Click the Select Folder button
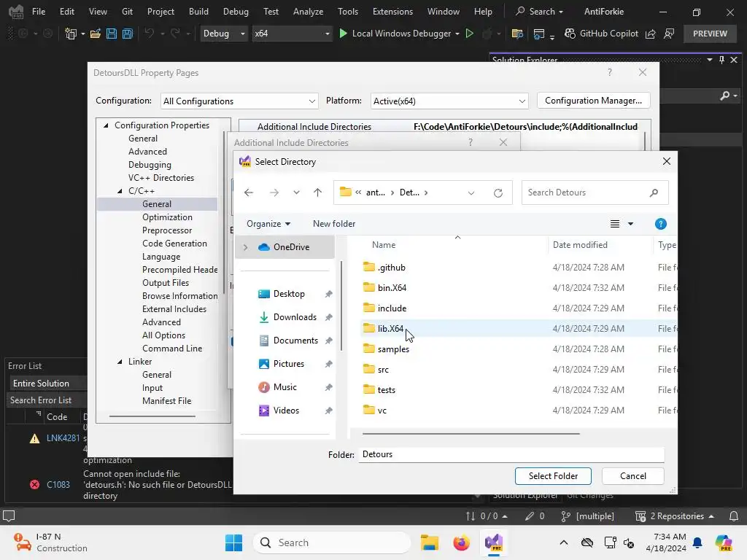 (x=553, y=475)
